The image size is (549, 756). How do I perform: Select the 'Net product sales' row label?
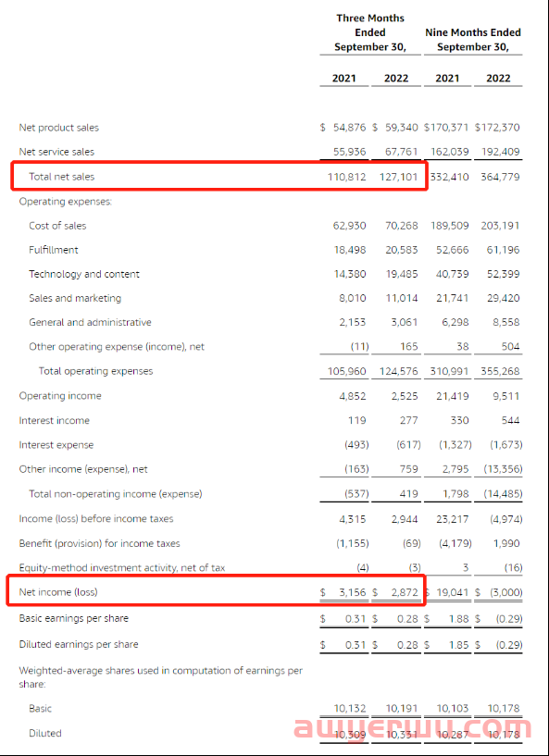[59, 128]
